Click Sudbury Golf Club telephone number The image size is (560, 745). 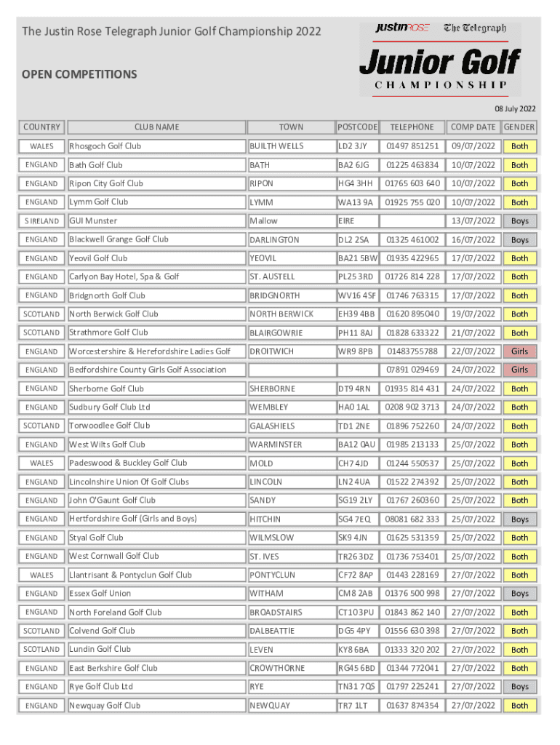coord(412,407)
